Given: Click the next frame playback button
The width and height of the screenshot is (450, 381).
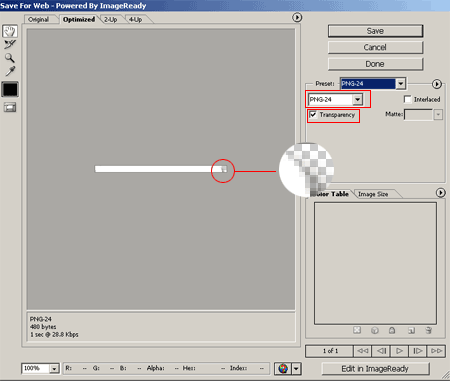Looking at the screenshot, I should (417, 351).
